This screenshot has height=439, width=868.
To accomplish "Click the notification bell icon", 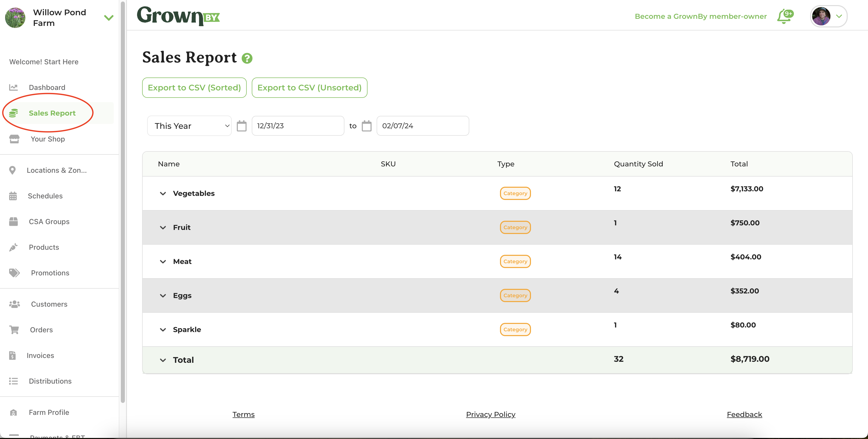I will (784, 16).
